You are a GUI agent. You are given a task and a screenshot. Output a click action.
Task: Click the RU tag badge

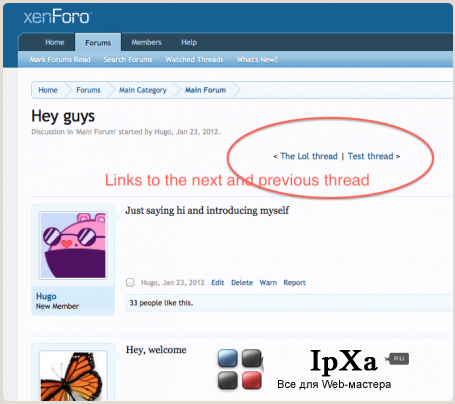coord(397,359)
